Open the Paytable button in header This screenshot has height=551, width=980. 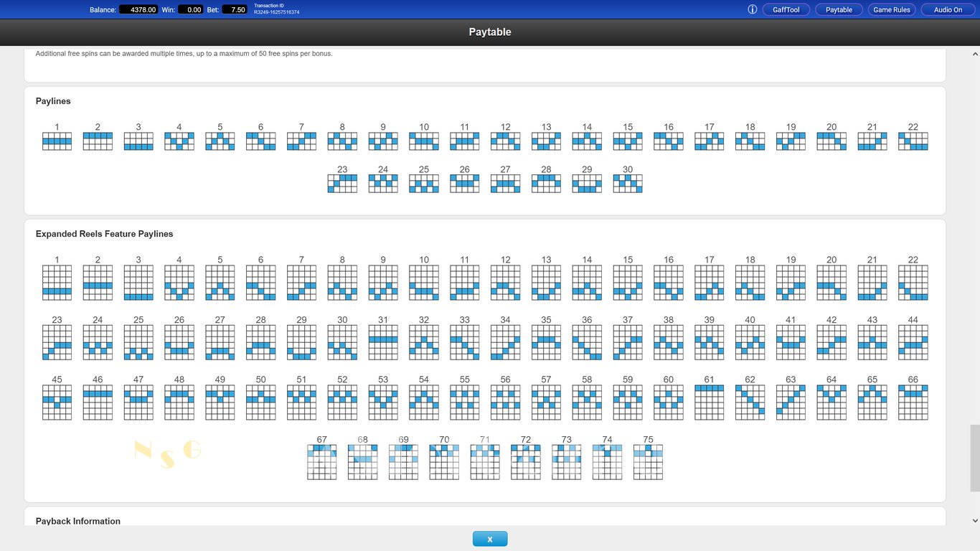point(839,9)
